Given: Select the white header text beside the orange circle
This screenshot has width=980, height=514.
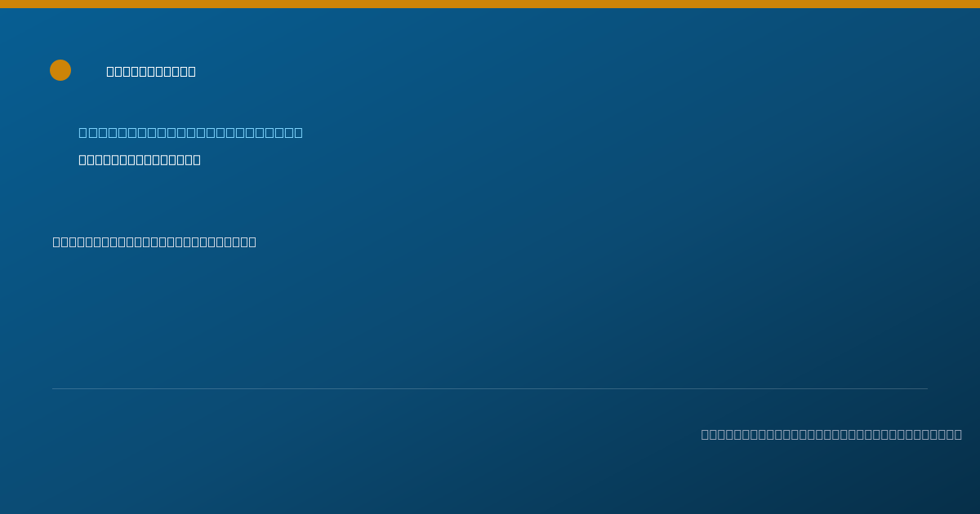Looking at the screenshot, I should 151,71.
